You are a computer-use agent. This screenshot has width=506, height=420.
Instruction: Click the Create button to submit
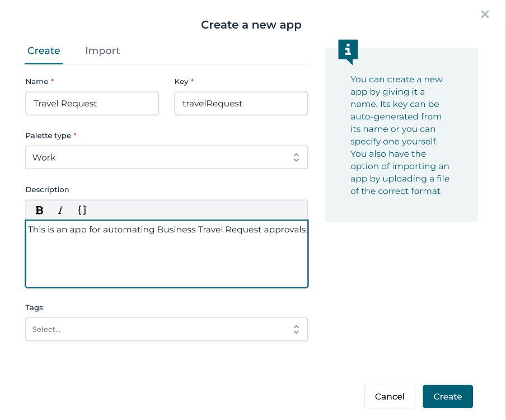447,396
